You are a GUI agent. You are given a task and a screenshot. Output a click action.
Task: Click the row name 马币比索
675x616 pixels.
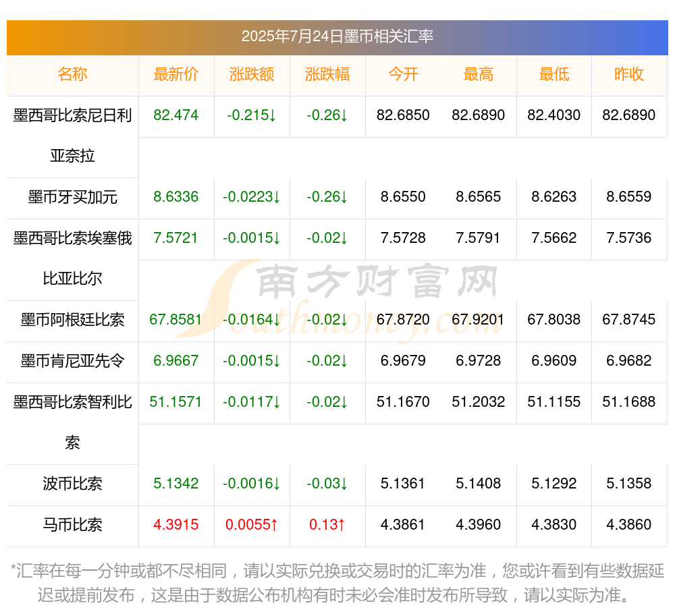(x=72, y=525)
